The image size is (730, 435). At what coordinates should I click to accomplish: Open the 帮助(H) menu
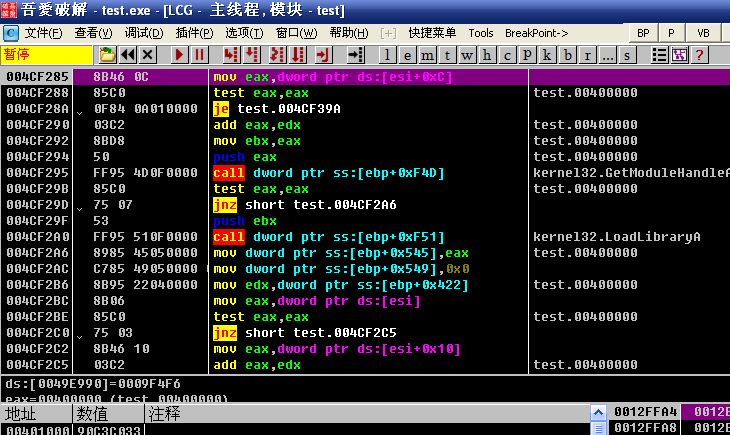349,33
